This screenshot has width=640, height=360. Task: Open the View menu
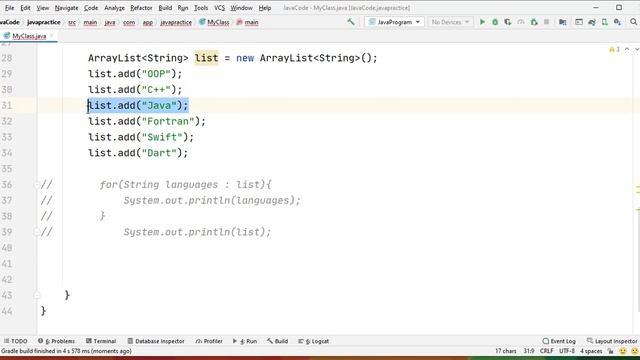point(42,8)
